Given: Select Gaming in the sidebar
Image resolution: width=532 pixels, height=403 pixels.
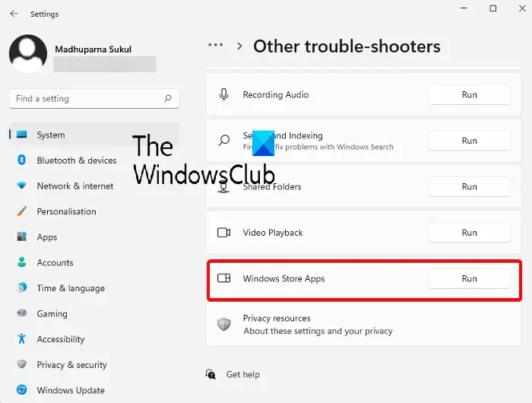Looking at the screenshot, I should pyautogui.click(x=94, y=313).
